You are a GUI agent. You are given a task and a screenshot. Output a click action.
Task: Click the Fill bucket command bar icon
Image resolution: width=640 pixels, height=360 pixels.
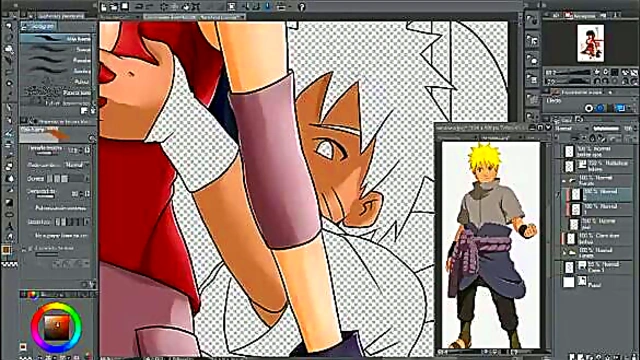185,6
